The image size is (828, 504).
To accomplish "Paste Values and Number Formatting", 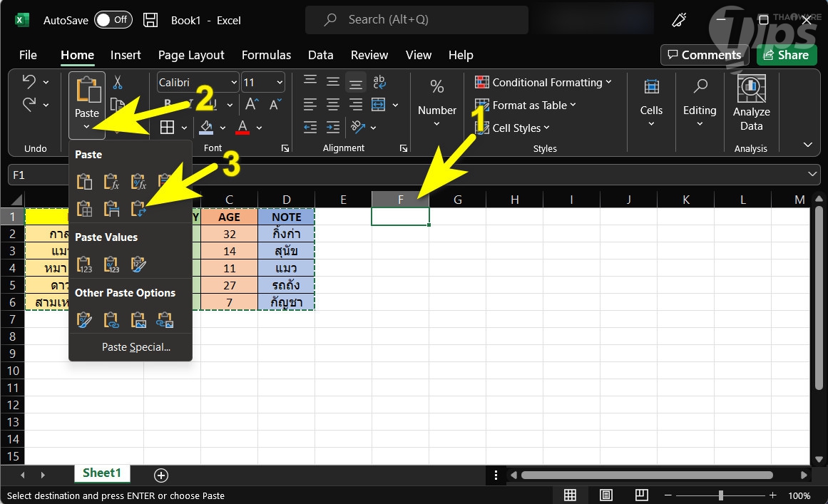I will tap(111, 264).
